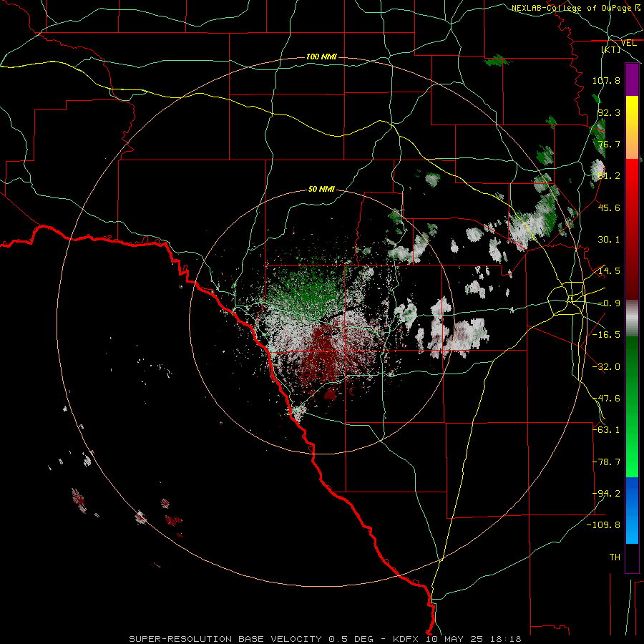Select the -32.0 velocity scale label
Image resolution: width=644 pixels, height=644 pixels.
pyautogui.click(x=606, y=367)
